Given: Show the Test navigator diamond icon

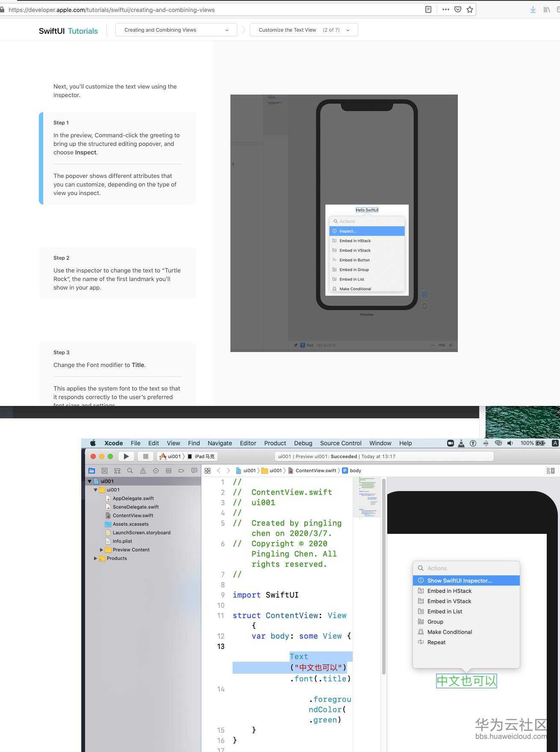Looking at the screenshot, I should click(156, 471).
